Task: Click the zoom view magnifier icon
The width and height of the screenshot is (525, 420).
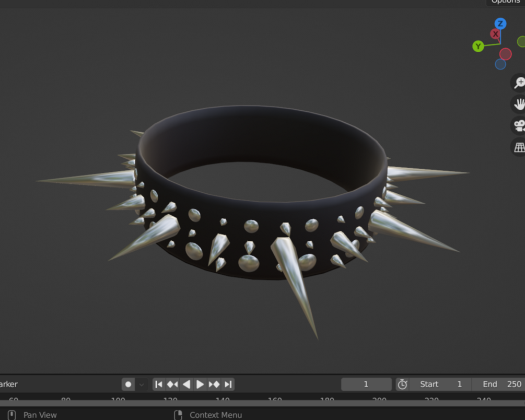Action: pyautogui.click(x=519, y=83)
